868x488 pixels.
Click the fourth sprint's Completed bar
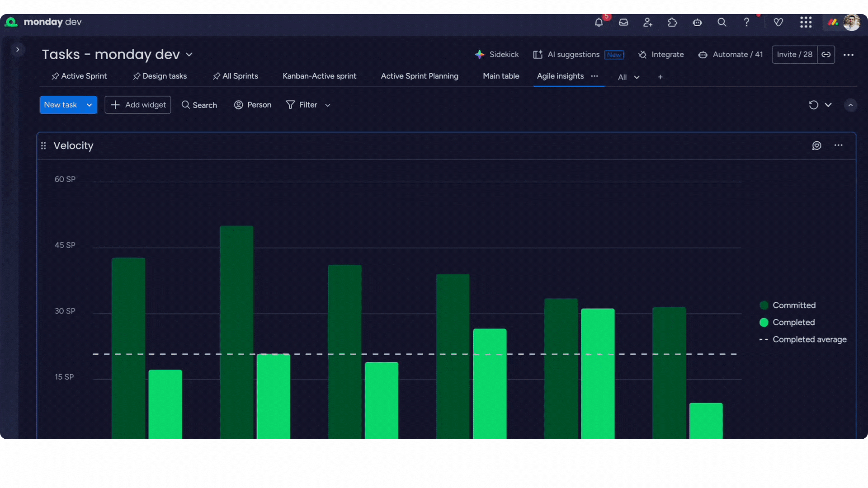pos(490,384)
